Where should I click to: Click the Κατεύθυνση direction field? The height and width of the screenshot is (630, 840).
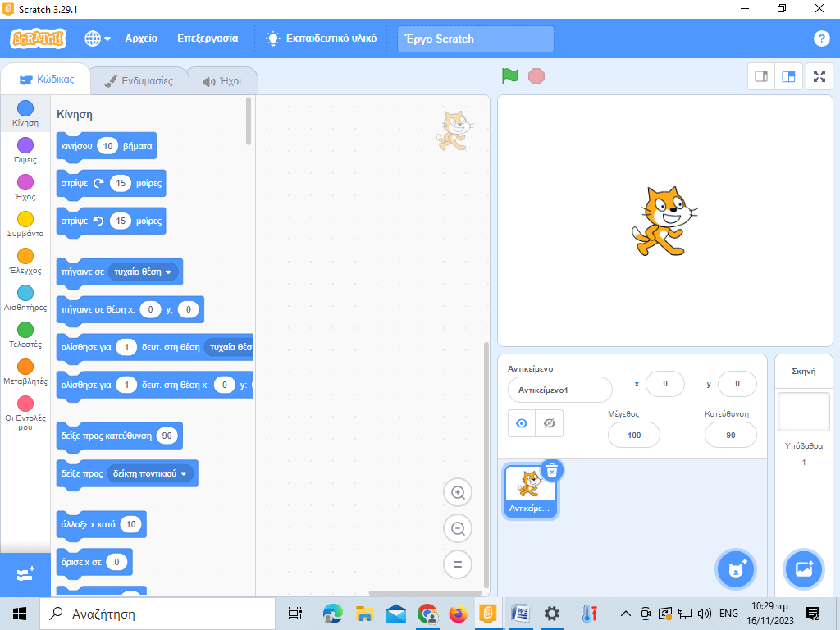tap(731, 435)
